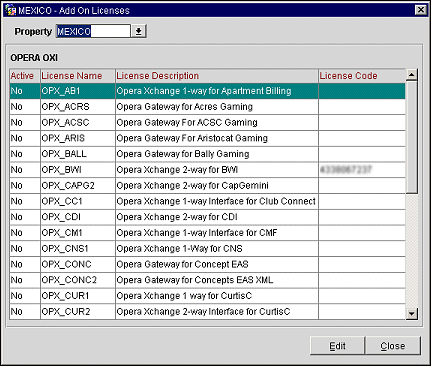
Task: Click the title bar application icon
Action: point(10,10)
